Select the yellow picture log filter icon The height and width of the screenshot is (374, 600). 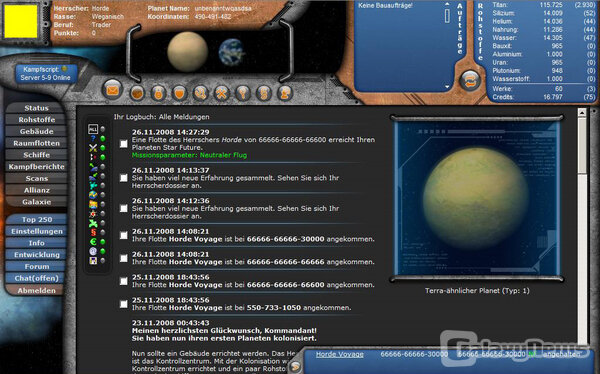tap(93, 204)
